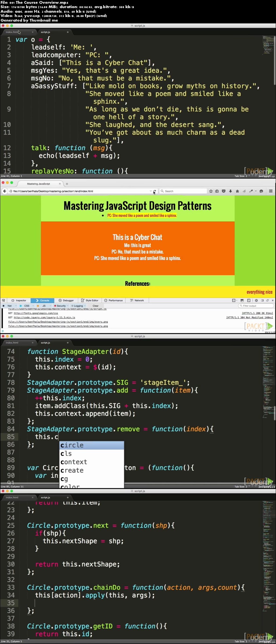Expand the Logging filter dropdown arrow
This screenshot has height=644, width=276.
(85, 306)
